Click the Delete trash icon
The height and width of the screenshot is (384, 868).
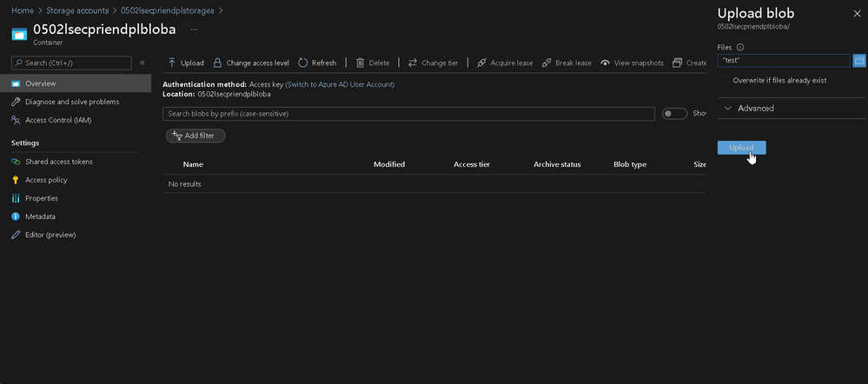coord(360,63)
